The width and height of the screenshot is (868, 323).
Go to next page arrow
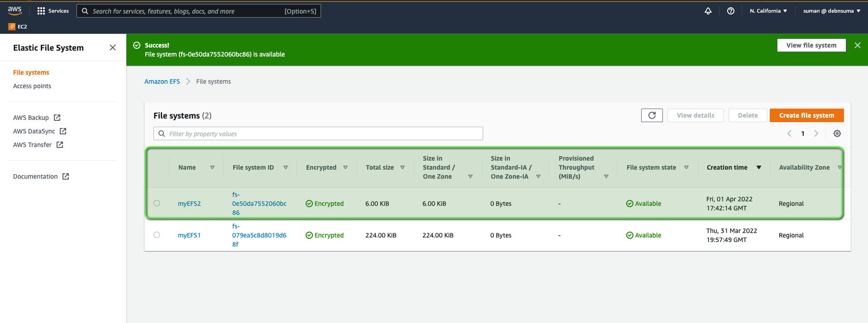tap(816, 133)
